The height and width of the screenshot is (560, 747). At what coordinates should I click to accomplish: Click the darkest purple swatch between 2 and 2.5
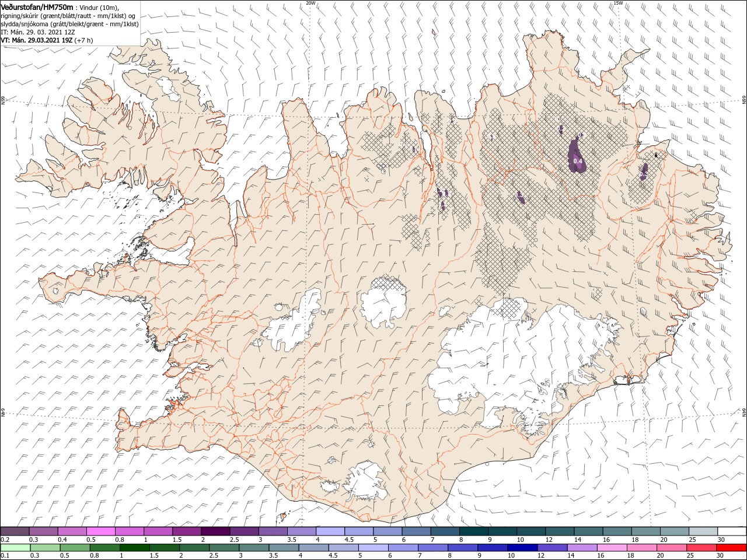(215, 531)
